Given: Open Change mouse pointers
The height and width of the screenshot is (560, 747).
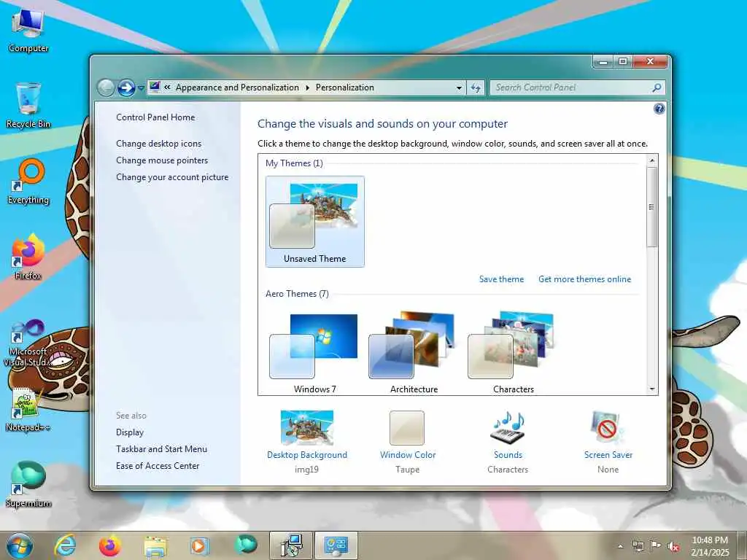Looking at the screenshot, I should (162, 160).
